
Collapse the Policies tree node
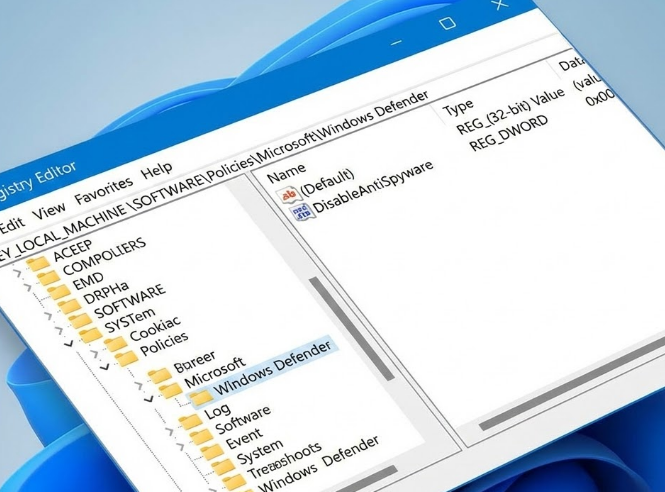click(x=105, y=366)
